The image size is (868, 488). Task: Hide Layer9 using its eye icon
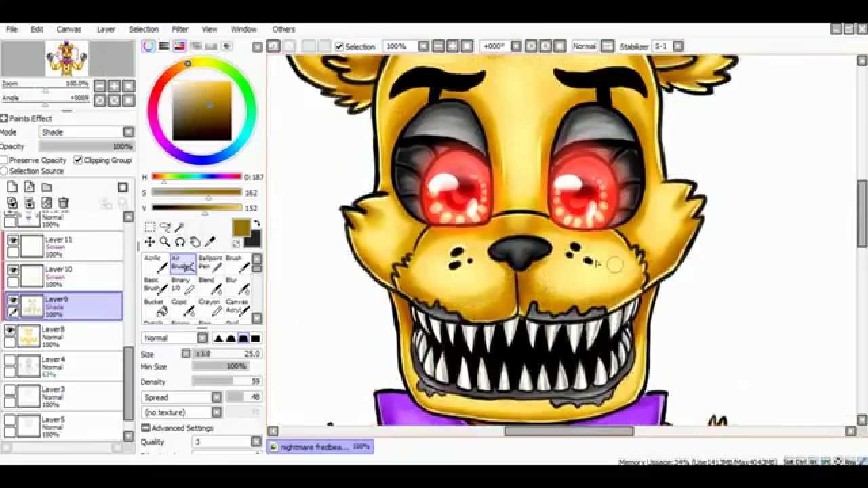click(x=13, y=300)
